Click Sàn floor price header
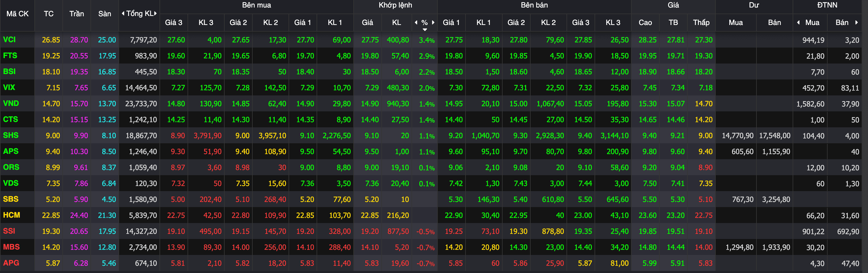Screen dimensions: 868x273 104,14
